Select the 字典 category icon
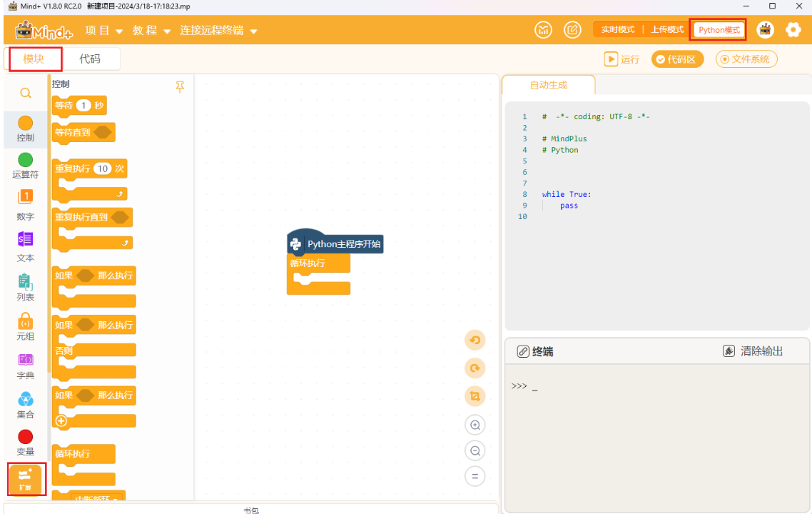 26,360
